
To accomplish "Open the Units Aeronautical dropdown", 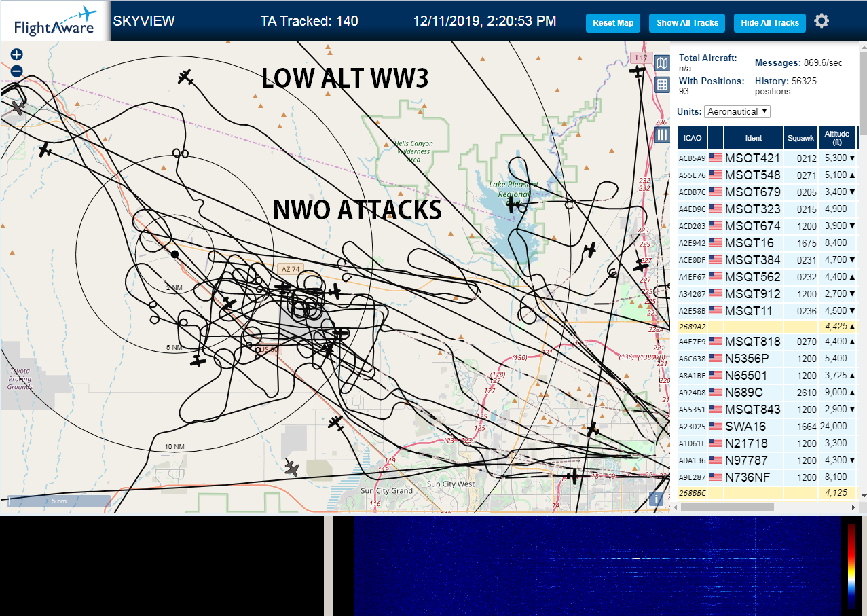I will (x=737, y=111).
